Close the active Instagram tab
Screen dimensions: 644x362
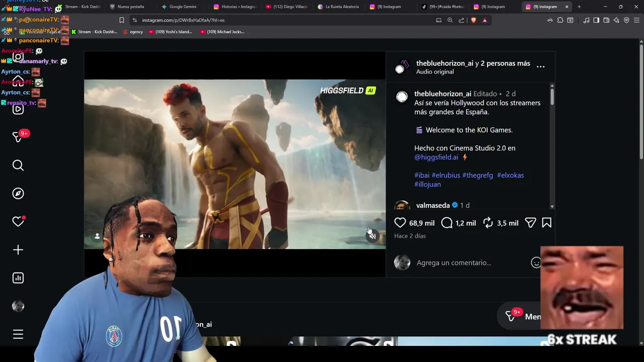click(x=567, y=7)
